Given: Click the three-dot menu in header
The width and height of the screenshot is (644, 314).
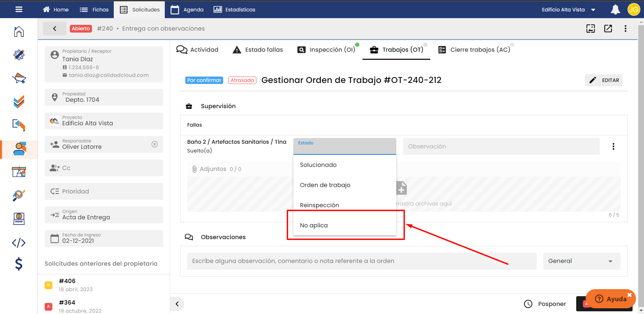Looking at the screenshot, I should point(625,29).
